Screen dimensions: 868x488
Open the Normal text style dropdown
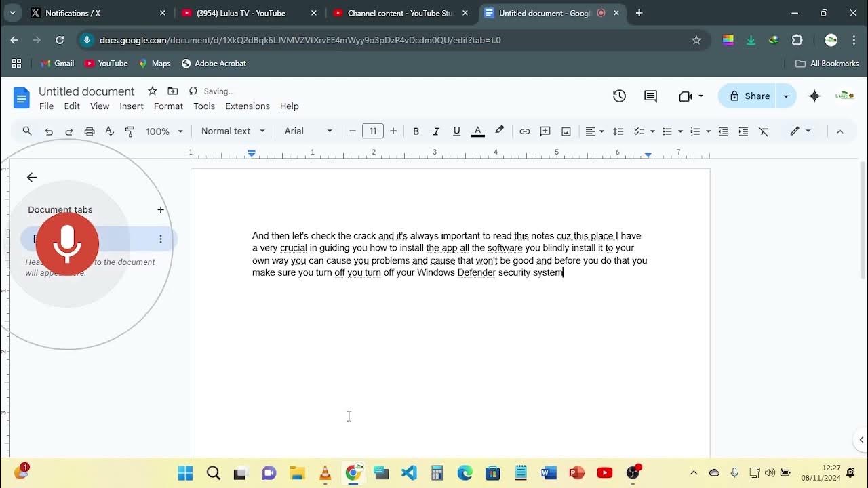pyautogui.click(x=233, y=131)
